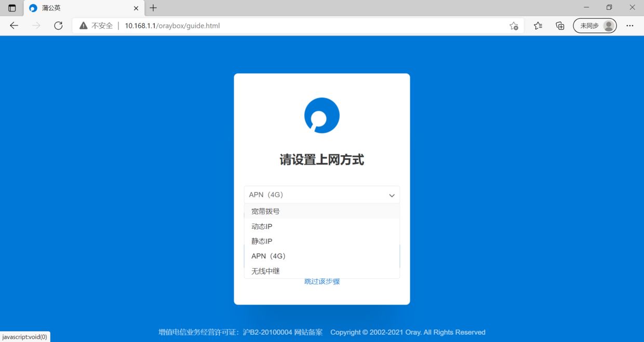This screenshot has height=342, width=644.
Task: Choose 无线中继 network mode
Action: pos(265,271)
